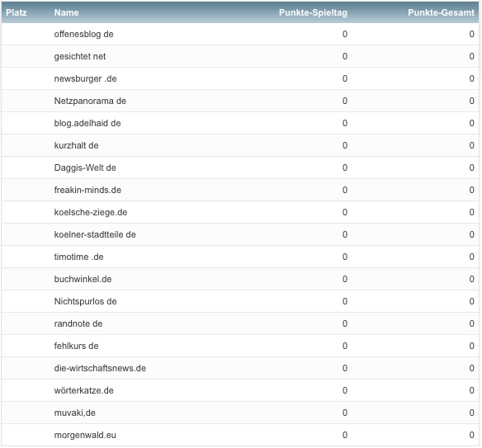Click Punkte-Spieltag value for offenesblog de
Image resolution: width=482 pixels, height=448 pixels.
pos(345,34)
